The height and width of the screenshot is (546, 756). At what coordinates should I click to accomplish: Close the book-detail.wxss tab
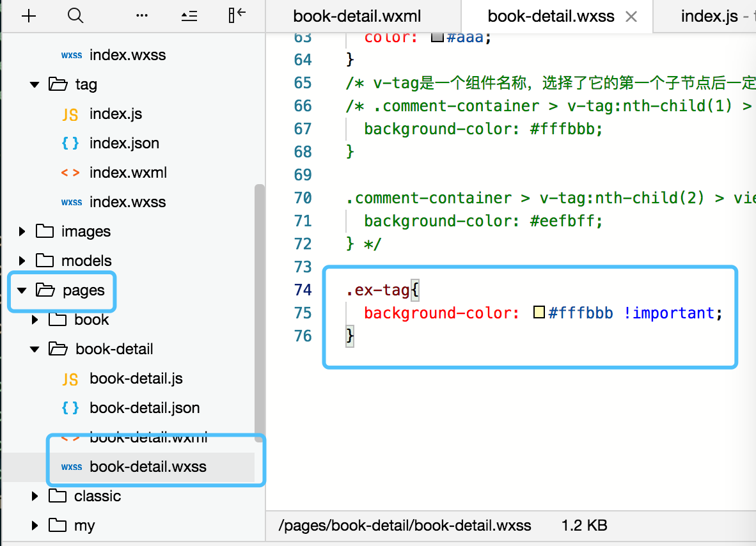coord(631,17)
